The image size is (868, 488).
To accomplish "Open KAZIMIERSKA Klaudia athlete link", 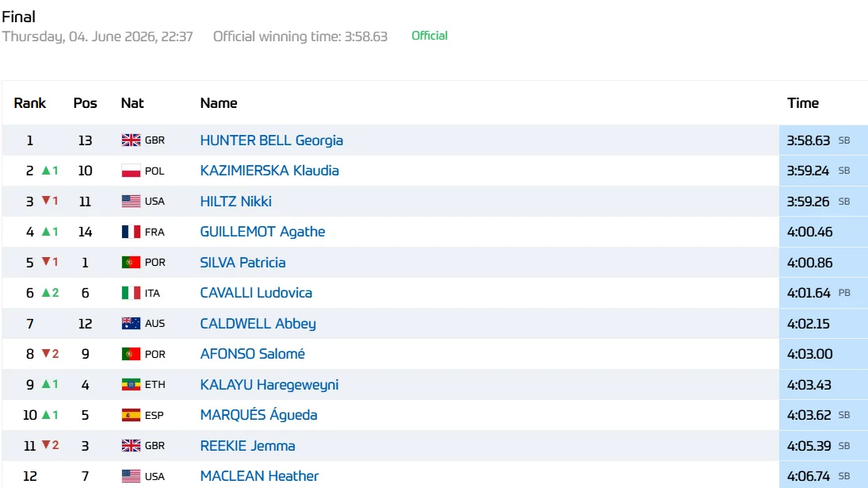I will point(269,171).
